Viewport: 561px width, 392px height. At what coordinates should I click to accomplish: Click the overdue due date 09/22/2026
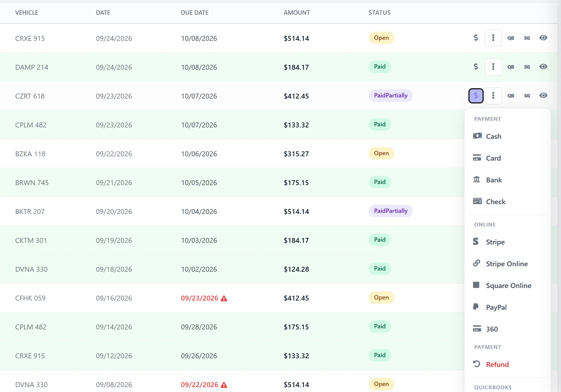coord(200,385)
